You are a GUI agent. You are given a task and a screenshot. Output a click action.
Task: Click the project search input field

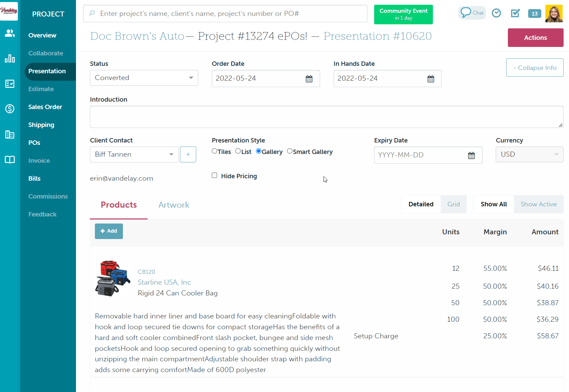(225, 14)
